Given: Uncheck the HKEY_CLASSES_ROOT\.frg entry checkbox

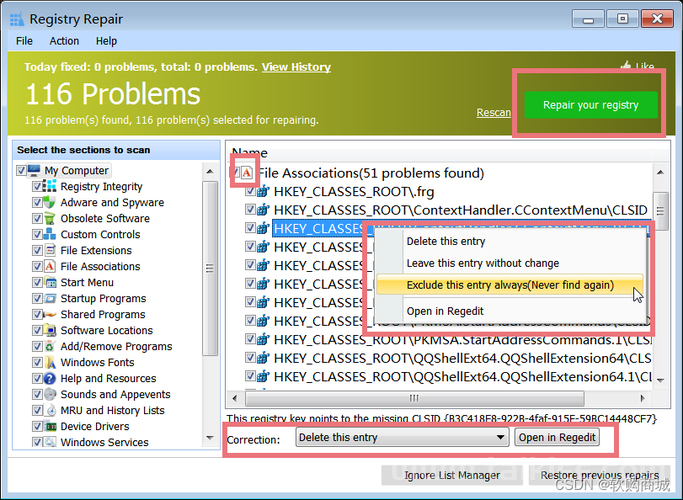Looking at the screenshot, I should pyautogui.click(x=250, y=191).
